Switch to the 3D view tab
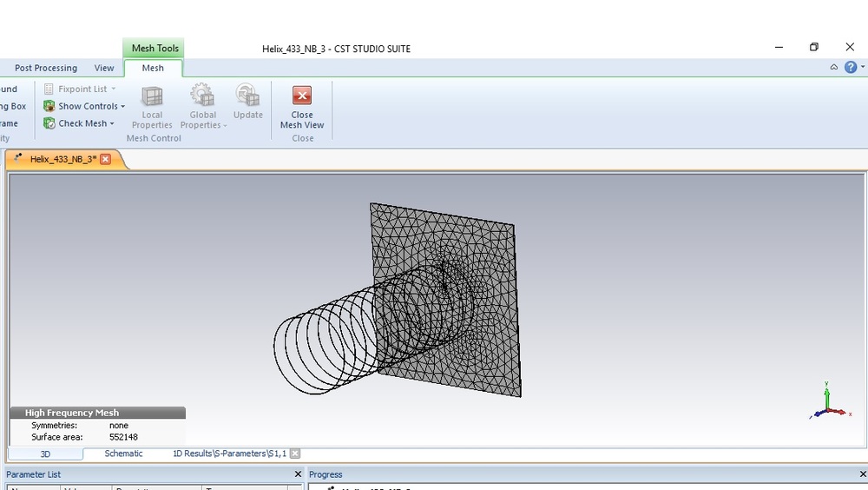Screen dimensions: 868x490 click(x=45, y=454)
